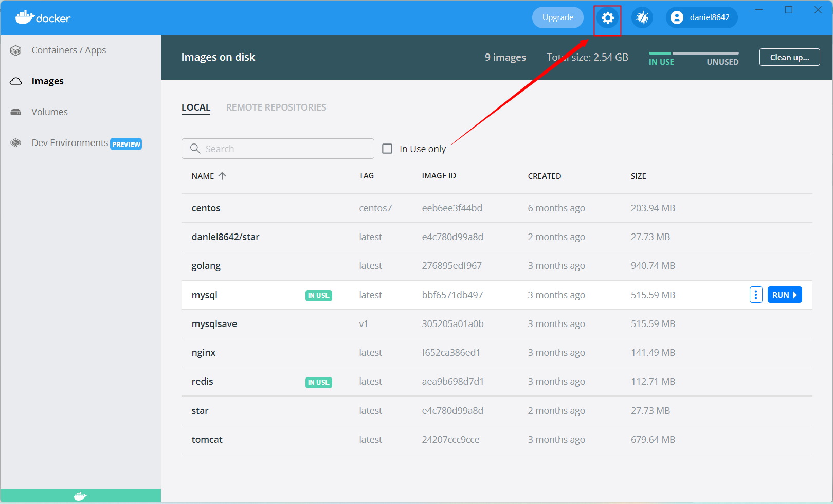The width and height of the screenshot is (833, 504).
Task: Switch to REMOTE REPOSITORIES tab
Action: [x=276, y=107]
